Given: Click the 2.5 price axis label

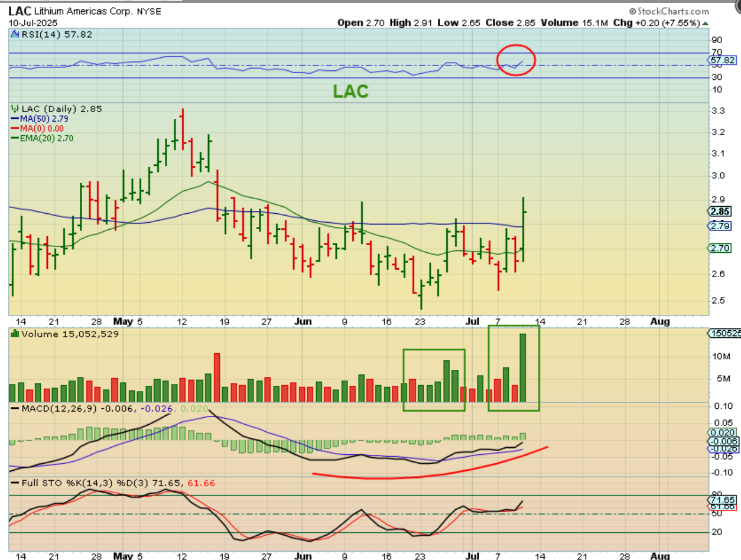Looking at the screenshot, I should click(719, 301).
